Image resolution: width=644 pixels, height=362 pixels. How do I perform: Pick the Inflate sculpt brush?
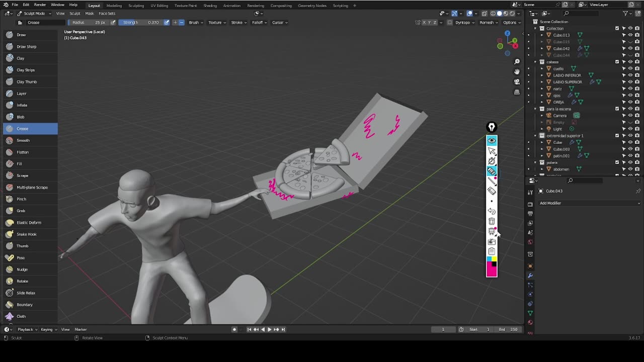point(30,105)
